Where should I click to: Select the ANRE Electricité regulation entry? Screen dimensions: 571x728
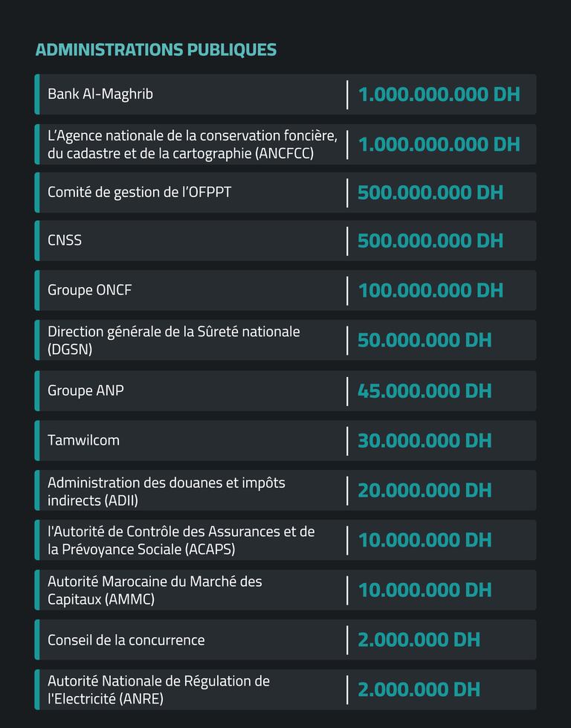pos(158,689)
